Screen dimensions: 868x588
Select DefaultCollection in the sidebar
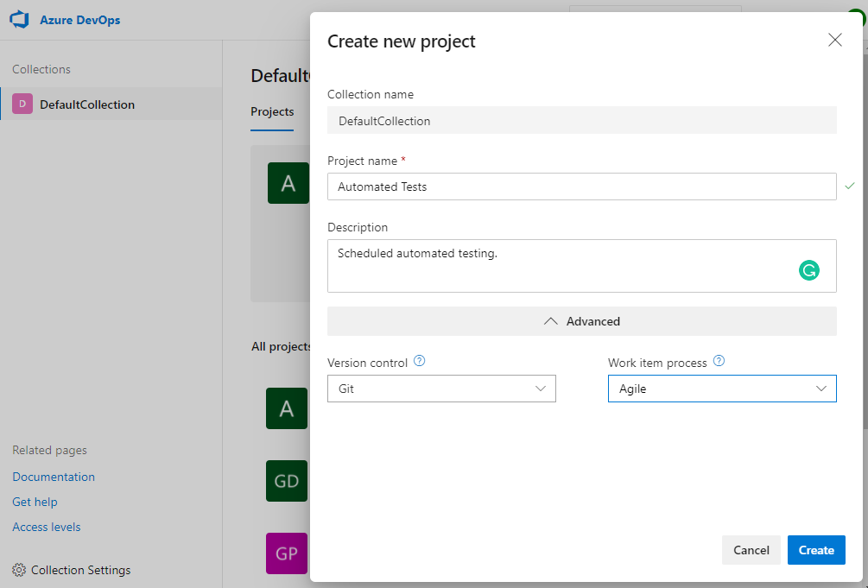point(86,104)
